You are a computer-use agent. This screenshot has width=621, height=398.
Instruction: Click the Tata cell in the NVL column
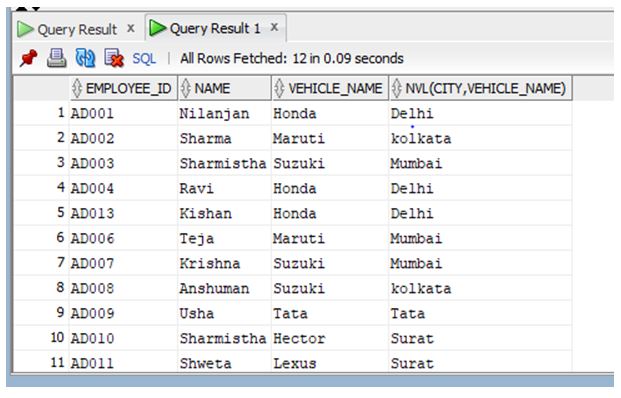(x=480, y=313)
